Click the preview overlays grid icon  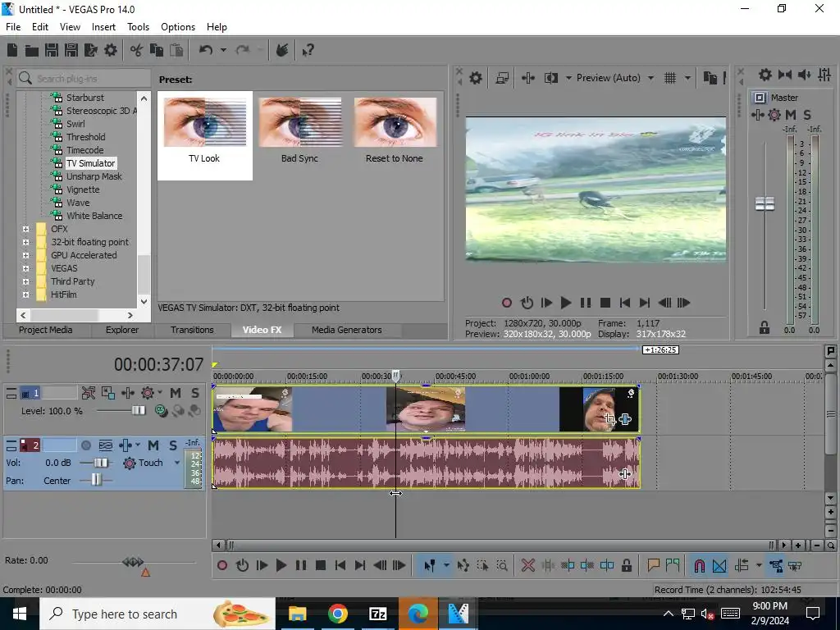pyautogui.click(x=669, y=78)
